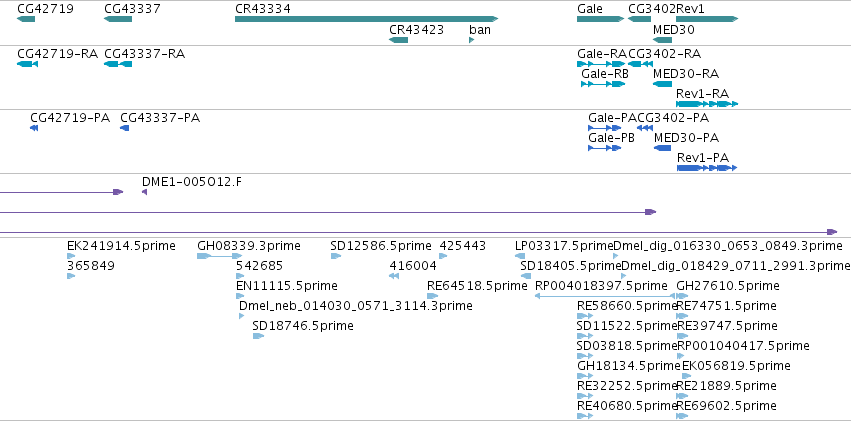The height and width of the screenshot is (421, 851).
Task: Select the GH18134.5prime EST feature
Action: pyautogui.click(x=585, y=376)
